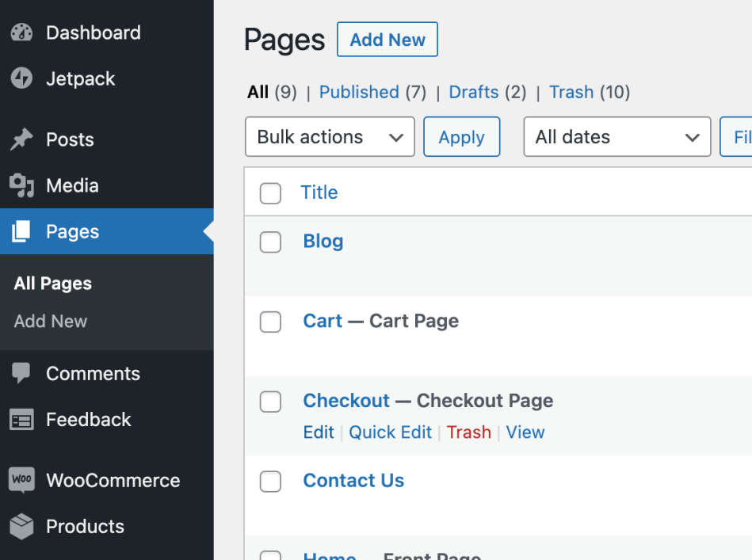Image resolution: width=752 pixels, height=560 pixels.
Task: Sort pages by the Title column
Action: (319, 192)
